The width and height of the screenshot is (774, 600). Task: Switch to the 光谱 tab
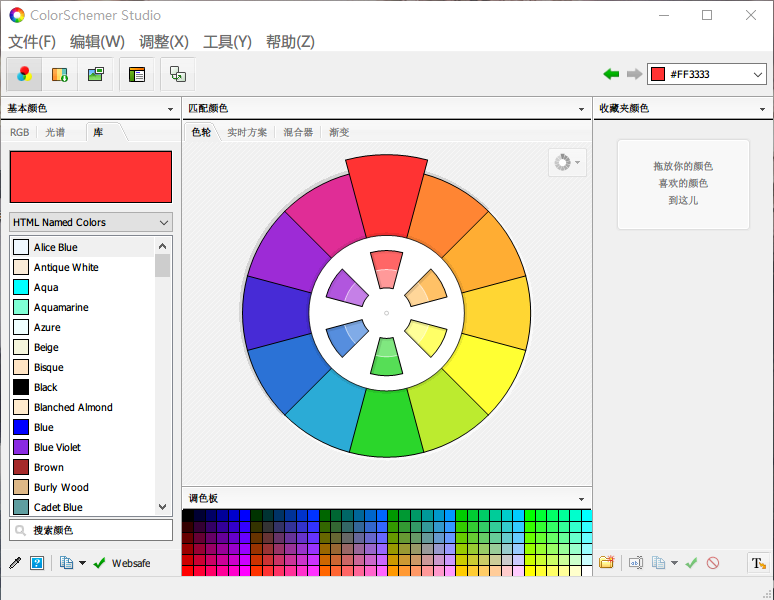coord(55,132)
